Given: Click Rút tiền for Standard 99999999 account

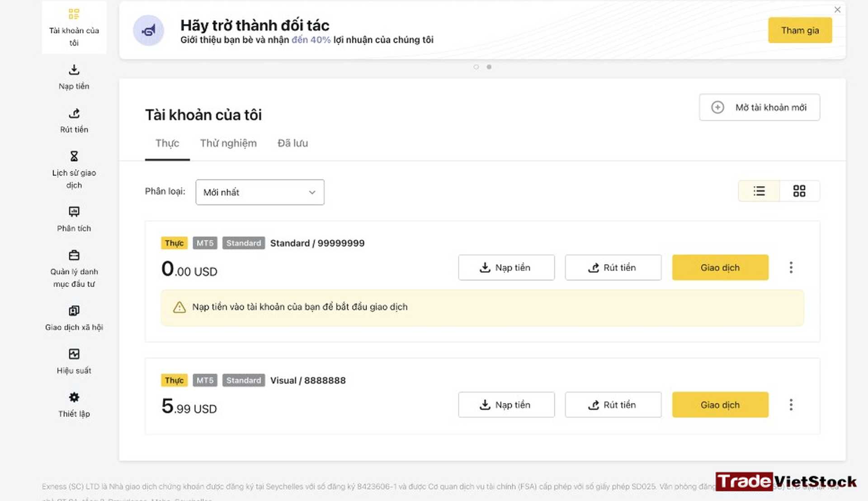Looking at the screenshot, I should (613, 267).
